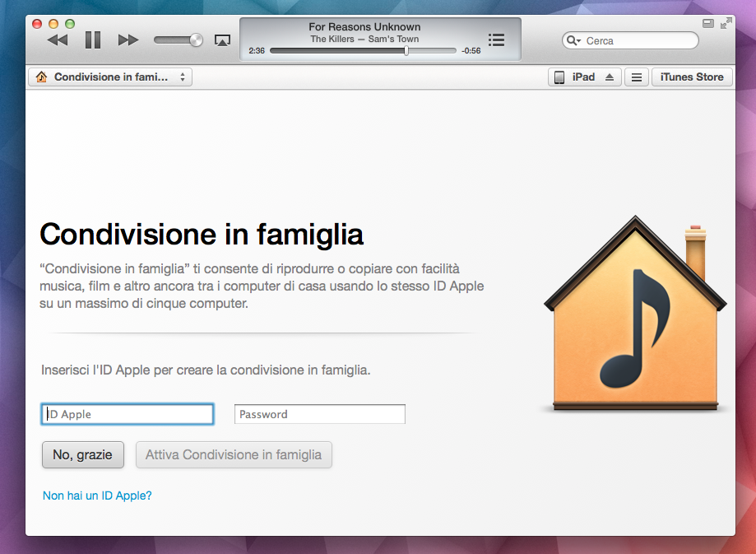Click the Condivisione in famiglia heading

pyautogui.click(x=202, y=235)
